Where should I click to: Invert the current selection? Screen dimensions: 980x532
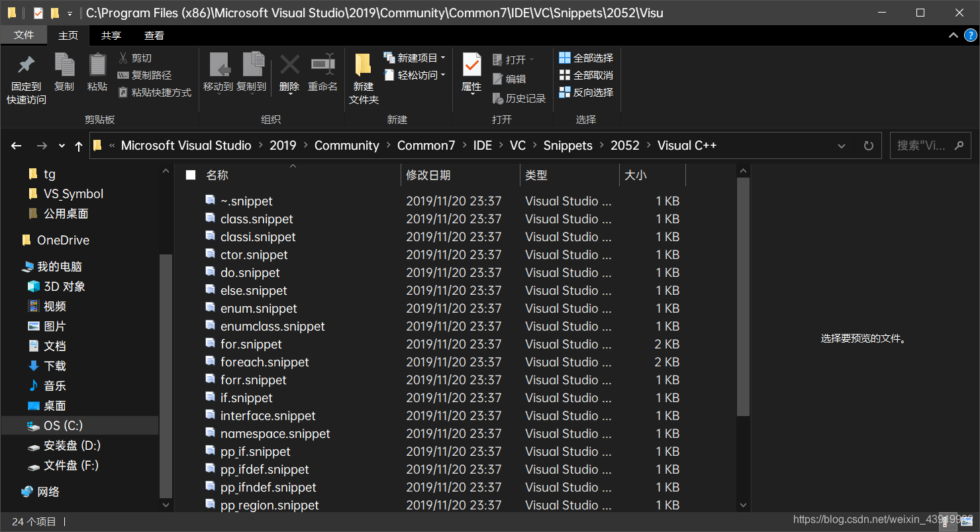click(587, 93)
